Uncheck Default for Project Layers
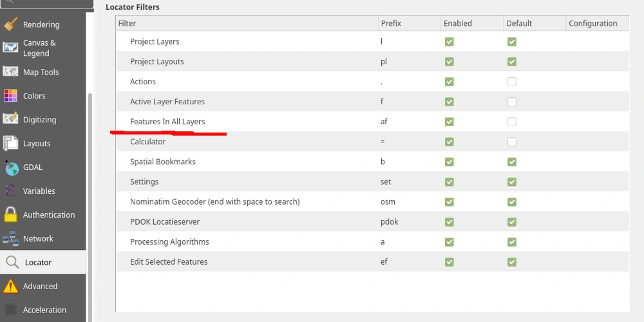Screen dimensions: 644x322 (x=512, y=41)
